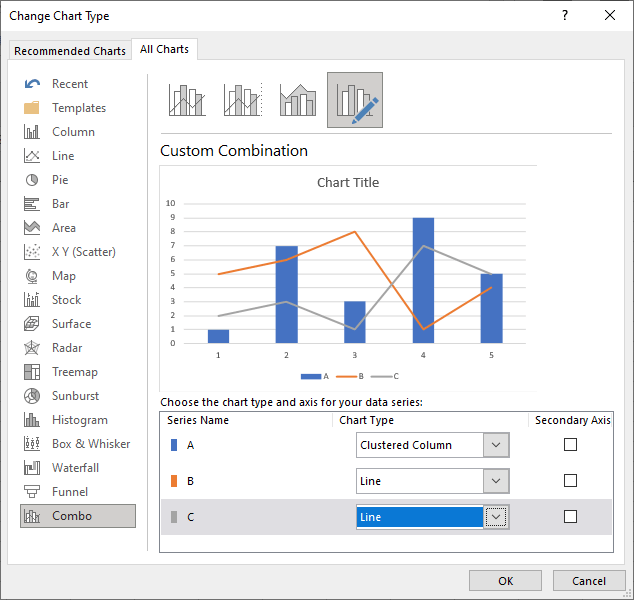Image resolution: width=634 pixels, height=600 pixels.
Task: Choose the Map chart icon
Action: pyautogui.click(x=32, y=276)
